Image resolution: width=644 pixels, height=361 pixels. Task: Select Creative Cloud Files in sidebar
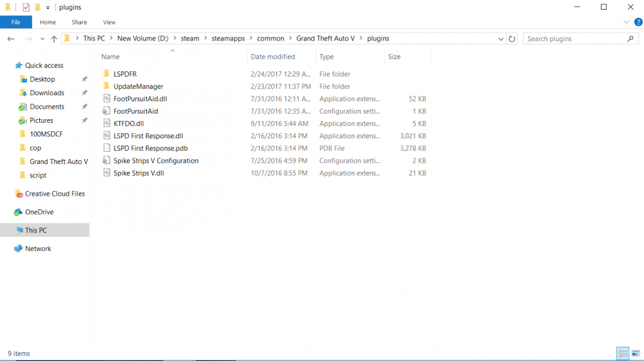pyautogui.click(x=55, y=194)
